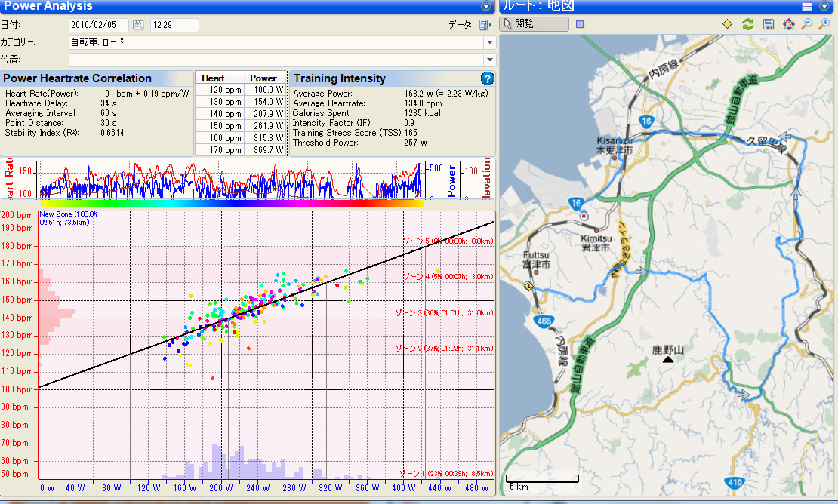Save the map with floppy icon
The width and height of the screenshot is (838, 504).
769,24
